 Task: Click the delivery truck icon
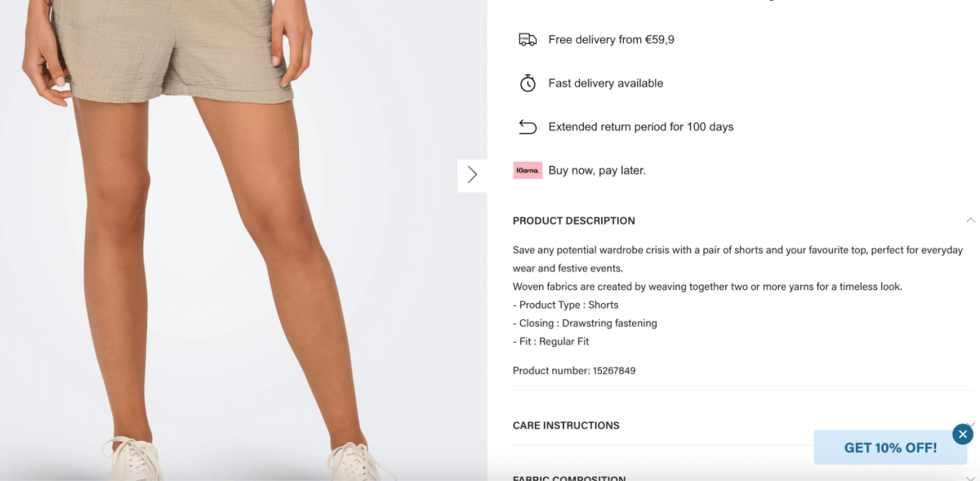pos(528,39)
